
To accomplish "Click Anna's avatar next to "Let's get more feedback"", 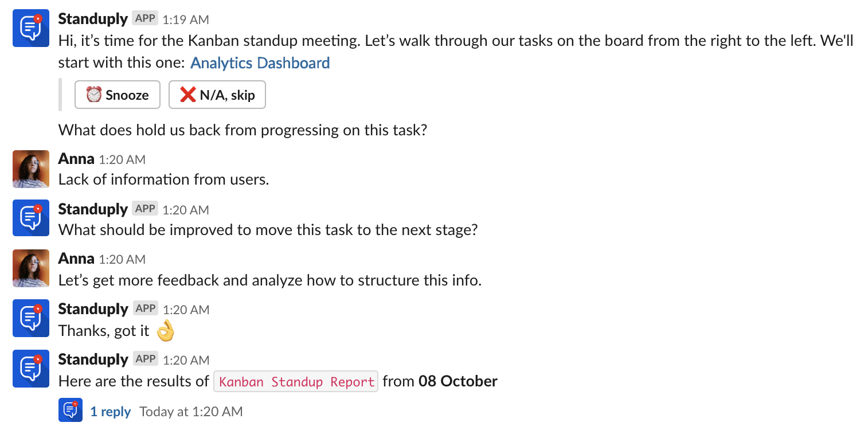I will tap(31, 268).
